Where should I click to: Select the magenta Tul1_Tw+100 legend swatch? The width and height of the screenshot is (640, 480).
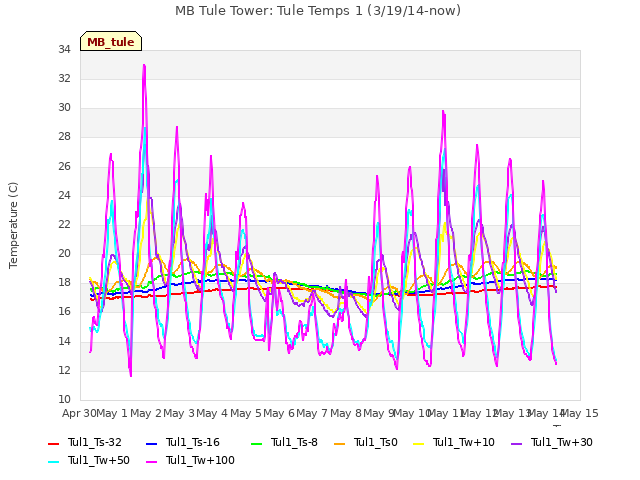coord(151,461)
